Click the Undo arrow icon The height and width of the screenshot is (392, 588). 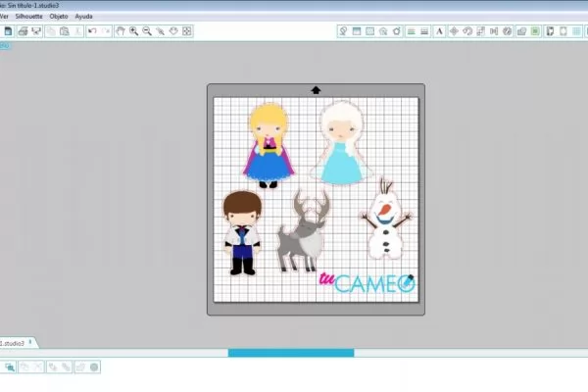pyautogui.click(x=92, y=31)
